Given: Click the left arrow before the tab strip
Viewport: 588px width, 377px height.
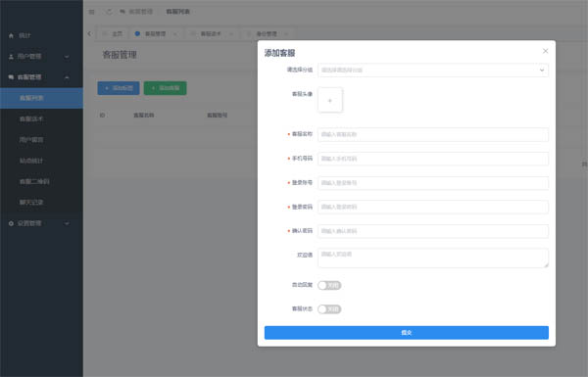Looking at the screenshot, I should click(89, 33).
